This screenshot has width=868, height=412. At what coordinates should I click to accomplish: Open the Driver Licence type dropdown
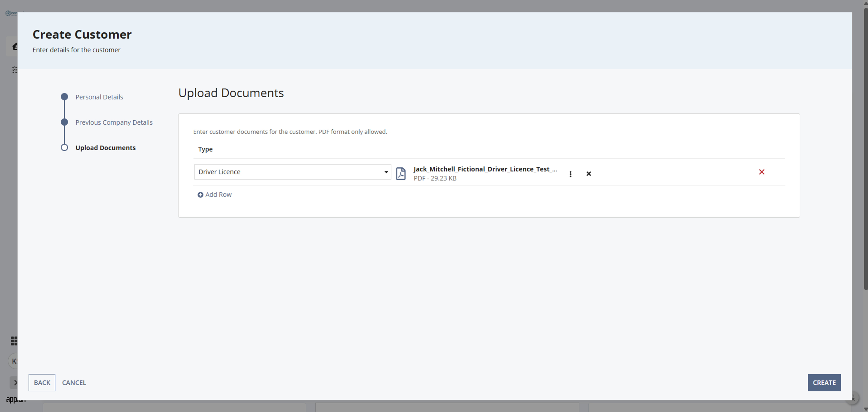pyautogui.click(x=292, y=172)
